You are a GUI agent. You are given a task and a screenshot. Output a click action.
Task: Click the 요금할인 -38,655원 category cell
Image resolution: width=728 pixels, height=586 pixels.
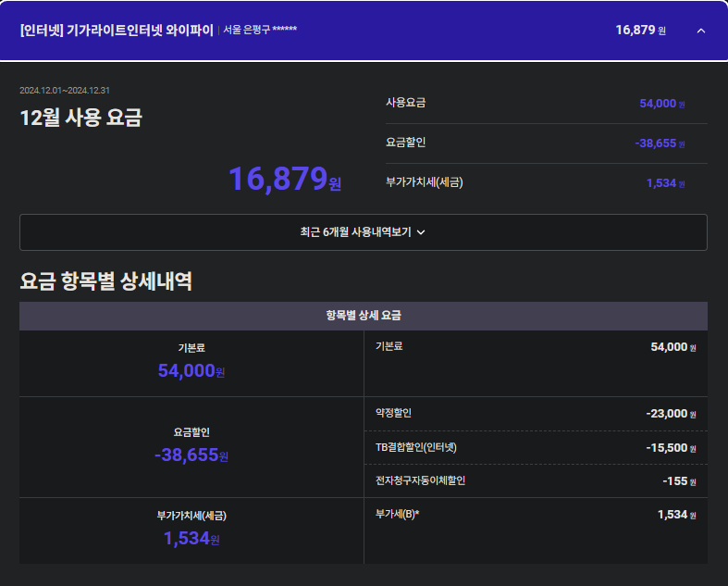point(191,446)
